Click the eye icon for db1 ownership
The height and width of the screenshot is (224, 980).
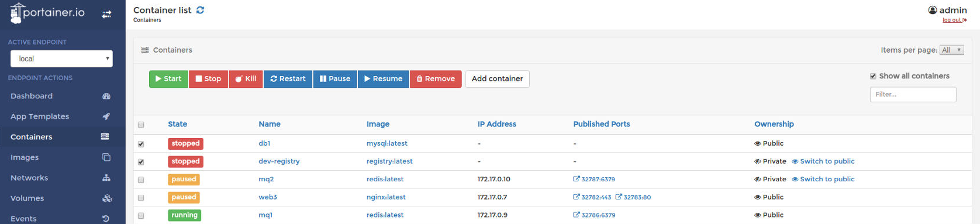pyautogui.click(x=758, y=143)
